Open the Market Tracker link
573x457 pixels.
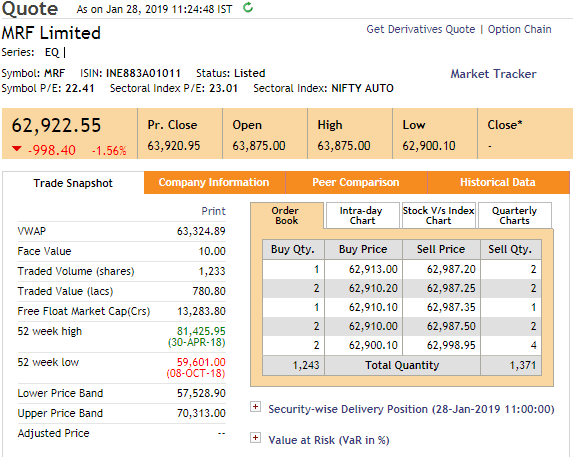click(493, 74)
